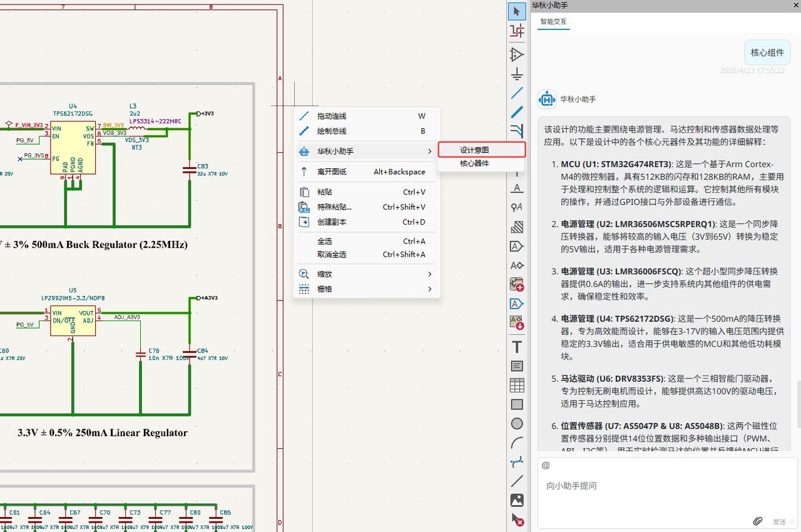Activate the delete interactive tool
This screenshot has height=532, width=801.
click(x=517, y=519)
